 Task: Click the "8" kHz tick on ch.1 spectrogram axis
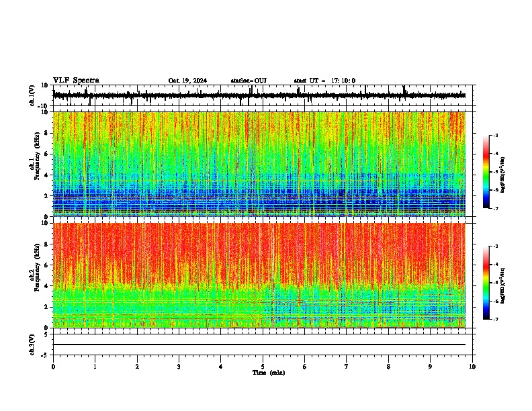coord(46,133)
